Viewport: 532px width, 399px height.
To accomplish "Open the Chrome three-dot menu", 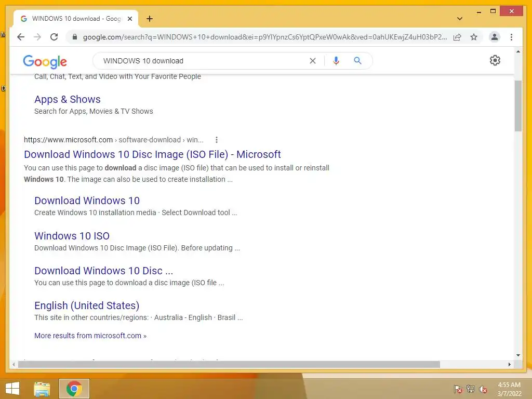I will coord(511,37).
